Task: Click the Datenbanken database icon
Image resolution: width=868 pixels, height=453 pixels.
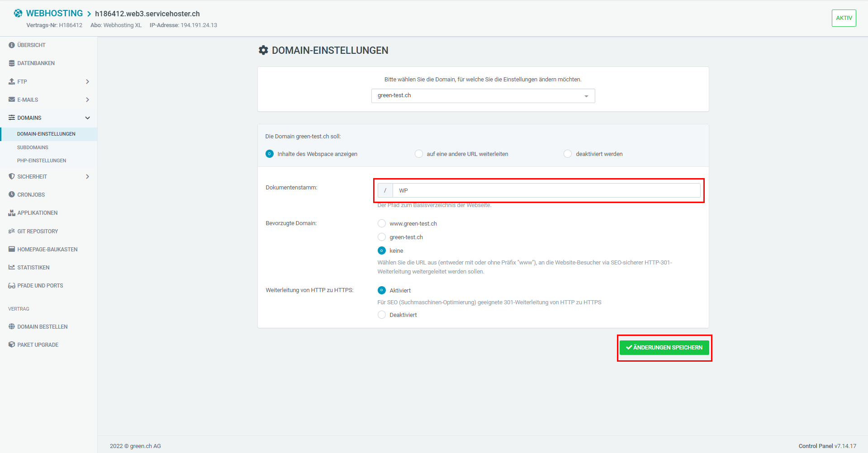Action: (x=11, y=63)
